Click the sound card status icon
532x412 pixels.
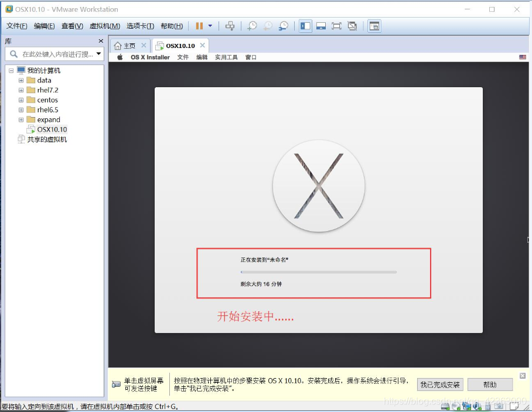(477, 406)
